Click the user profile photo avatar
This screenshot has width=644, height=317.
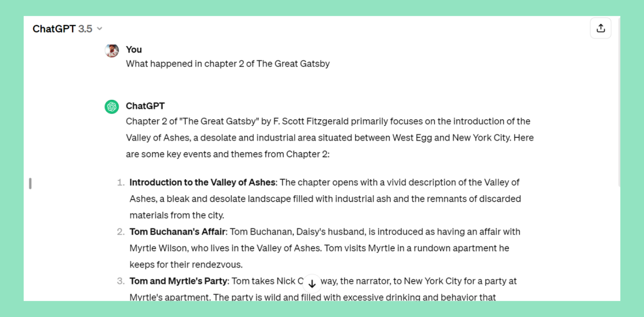click(x=112, y=50)
